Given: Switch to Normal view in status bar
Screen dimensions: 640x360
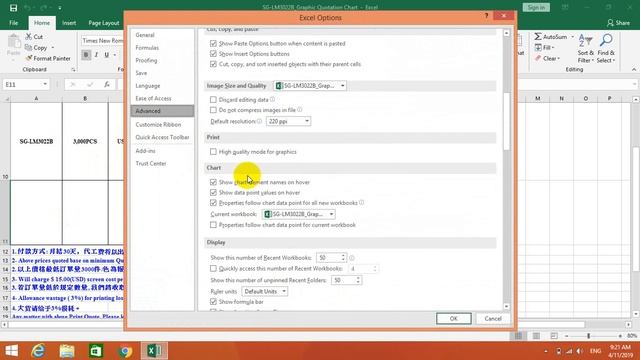Looking at the screenshot, I should (518, 336).
